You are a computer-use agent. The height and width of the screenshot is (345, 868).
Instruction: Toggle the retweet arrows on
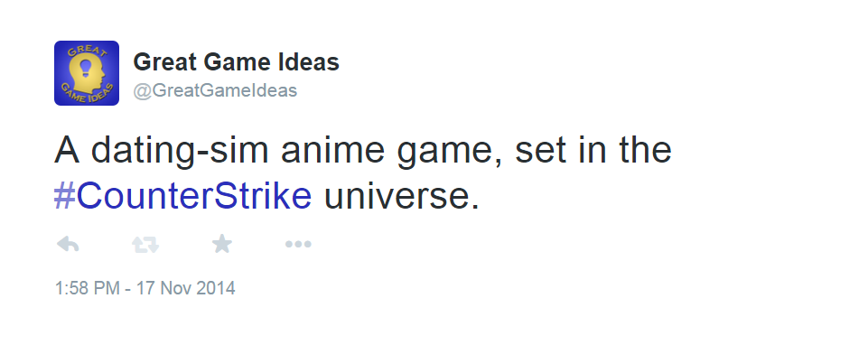pos(145,244)
